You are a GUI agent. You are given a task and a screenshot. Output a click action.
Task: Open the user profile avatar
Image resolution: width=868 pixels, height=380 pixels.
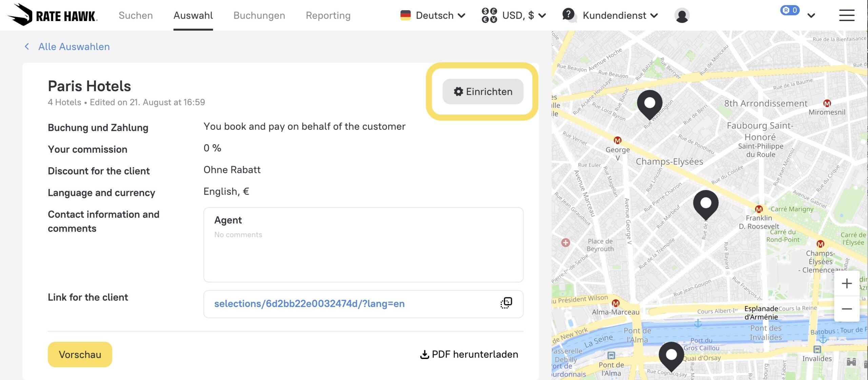[x=682, y=16]
